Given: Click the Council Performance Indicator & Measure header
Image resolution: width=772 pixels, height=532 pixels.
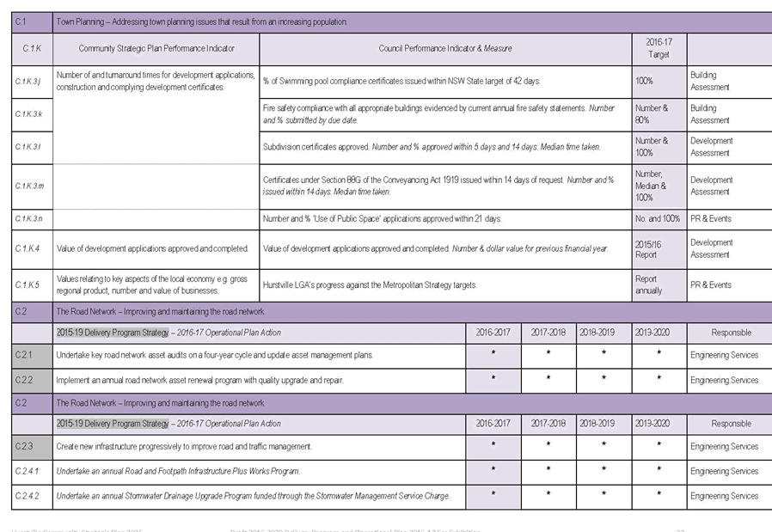Looking at the screenshot, I should [445, 49].
